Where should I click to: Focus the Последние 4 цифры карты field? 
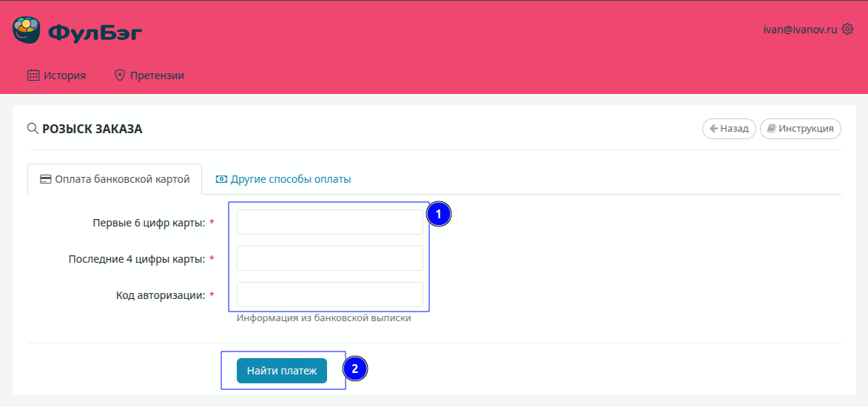pos(329,258)
